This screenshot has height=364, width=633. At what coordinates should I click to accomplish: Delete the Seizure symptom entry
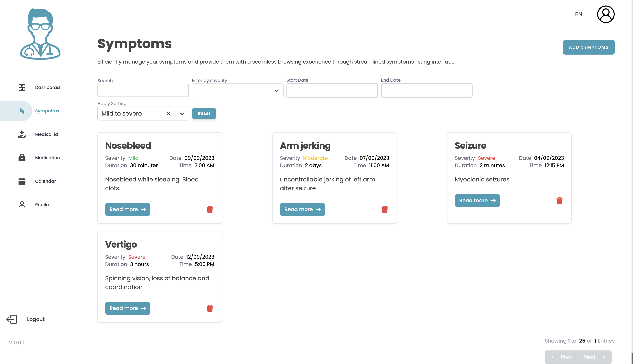(560, 200)
